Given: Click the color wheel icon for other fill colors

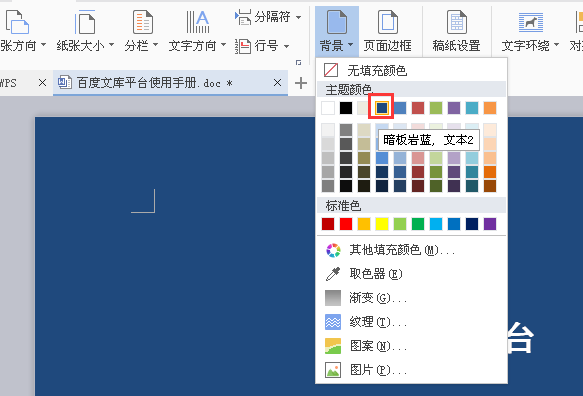Looking at the screenshot, I should (x=333, y=250).
